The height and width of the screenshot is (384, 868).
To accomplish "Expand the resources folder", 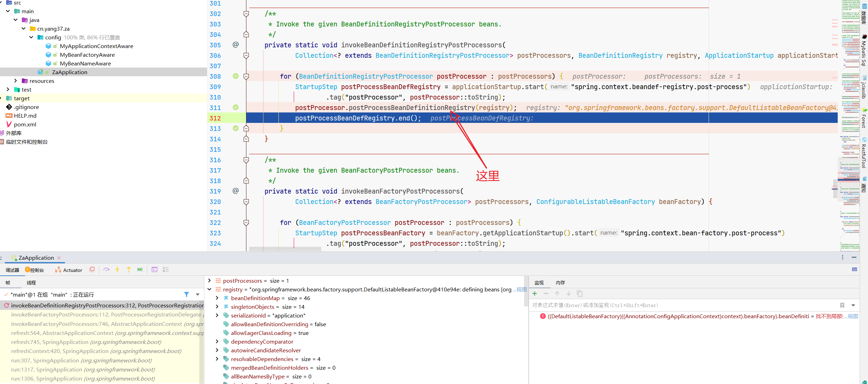I will [16, 81].
